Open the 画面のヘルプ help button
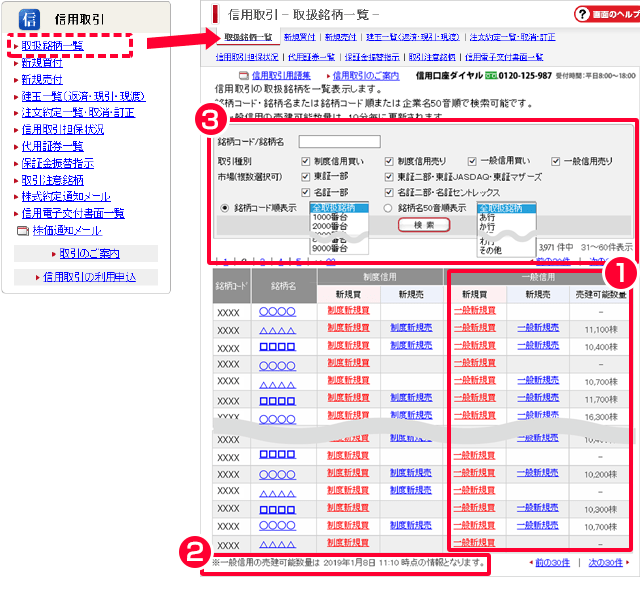 607,14
